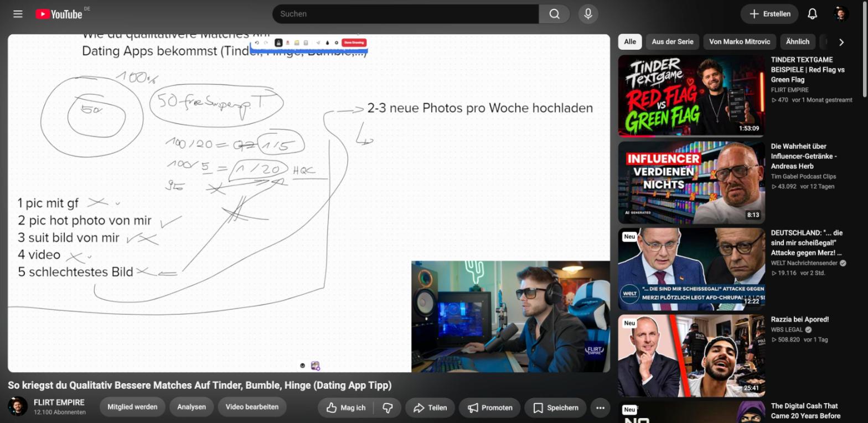
Task: Open the YouTube hamburger guide menu
Action: pos(18,14)
